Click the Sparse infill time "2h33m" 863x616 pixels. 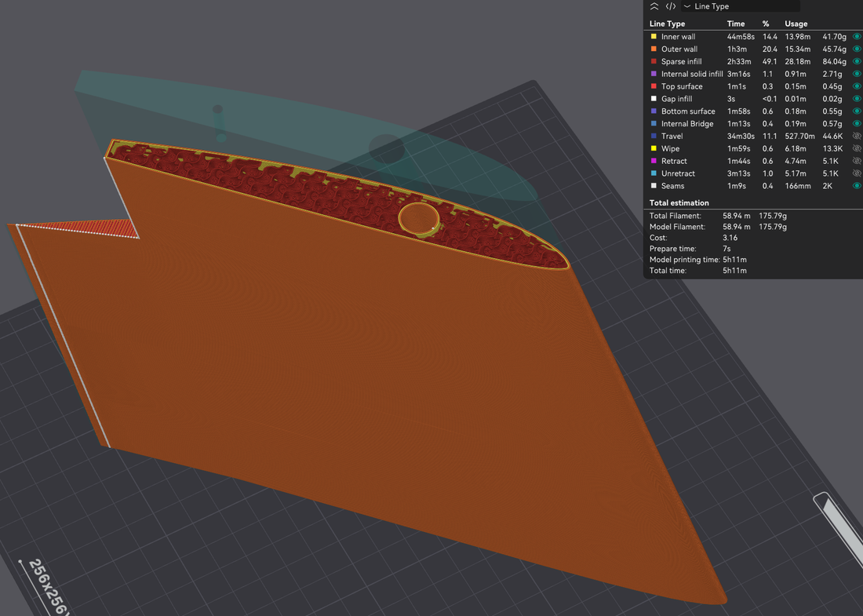click(x=738, y=62)
